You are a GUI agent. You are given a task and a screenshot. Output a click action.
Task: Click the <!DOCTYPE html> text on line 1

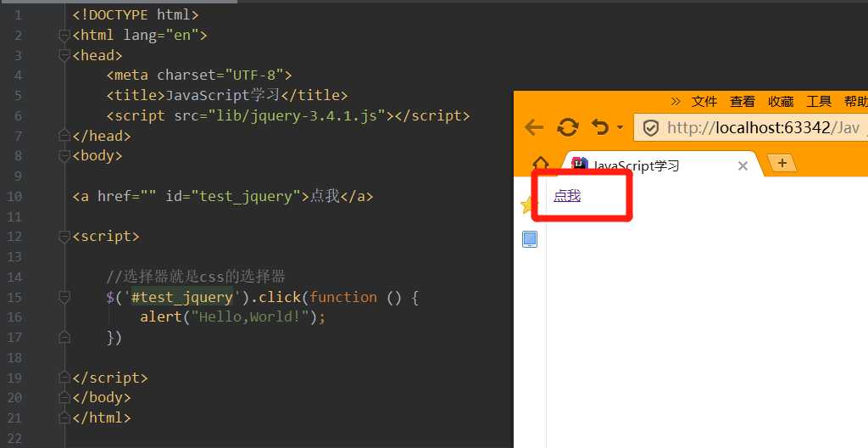coord(136,15)
